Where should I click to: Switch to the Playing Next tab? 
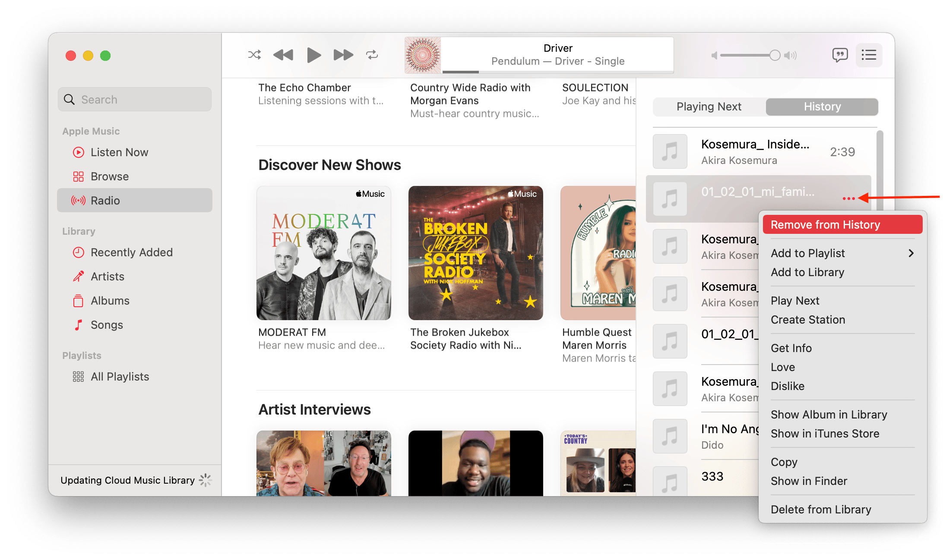(709, 107)
